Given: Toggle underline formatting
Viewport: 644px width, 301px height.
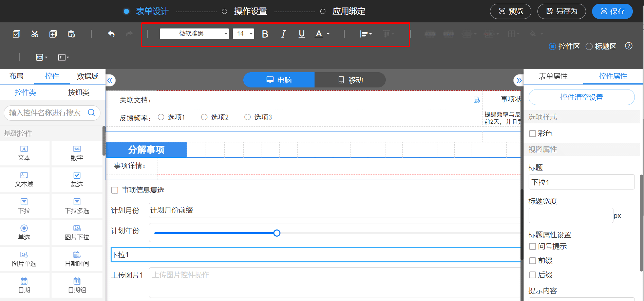Looking at the screenshot, I should (x=302, y=34).
